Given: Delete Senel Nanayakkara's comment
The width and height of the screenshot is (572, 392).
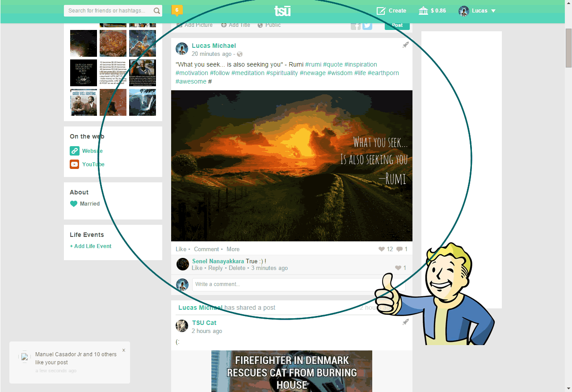Looking at the screenshot, I should point(237,268).
